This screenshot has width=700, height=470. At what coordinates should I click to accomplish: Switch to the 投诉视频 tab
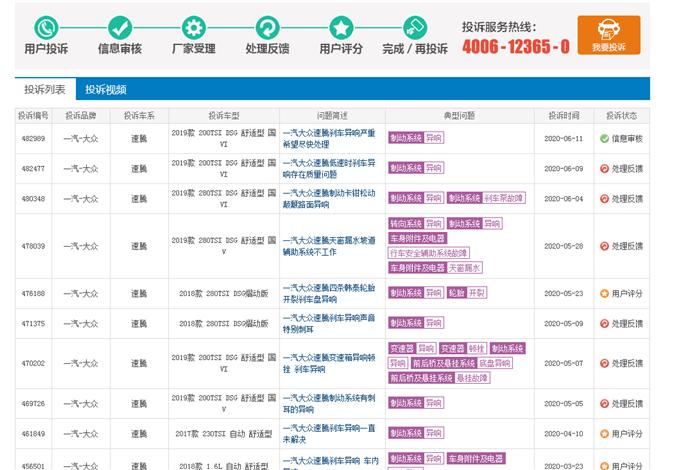[106, 89]
